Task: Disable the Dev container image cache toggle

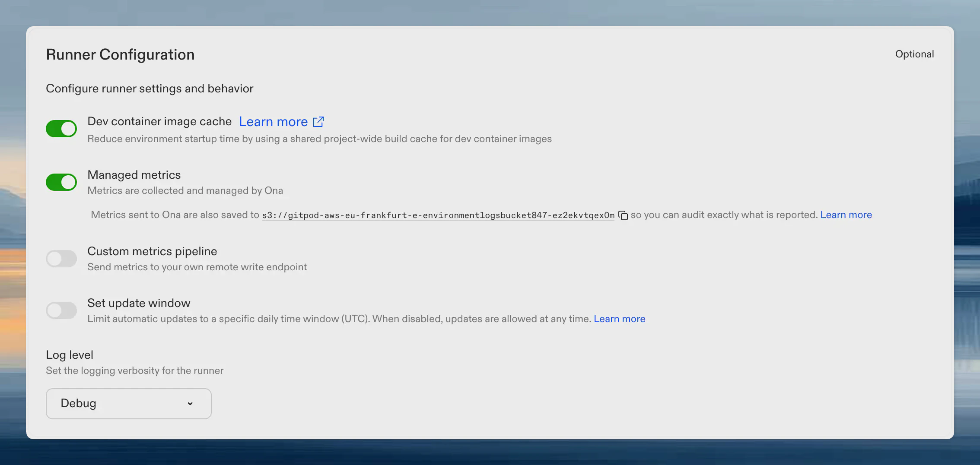Action: click(x=61, y=128)
